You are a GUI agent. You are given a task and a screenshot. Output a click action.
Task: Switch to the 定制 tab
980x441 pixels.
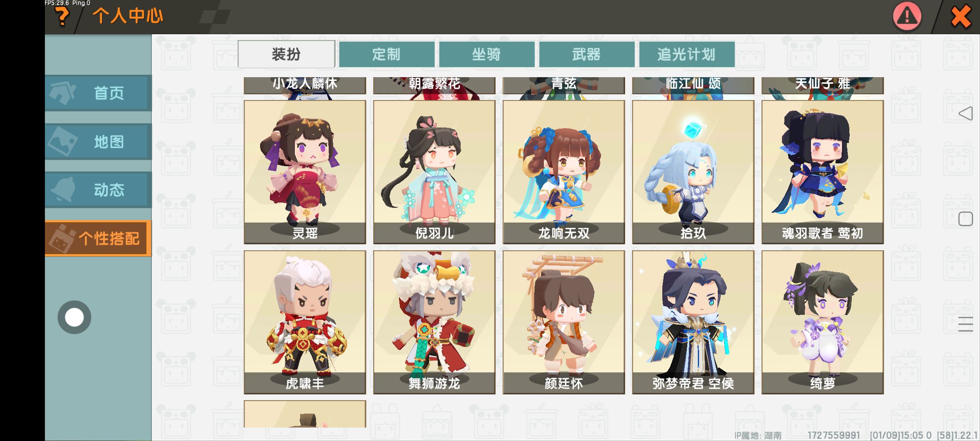tap(386, 54)
